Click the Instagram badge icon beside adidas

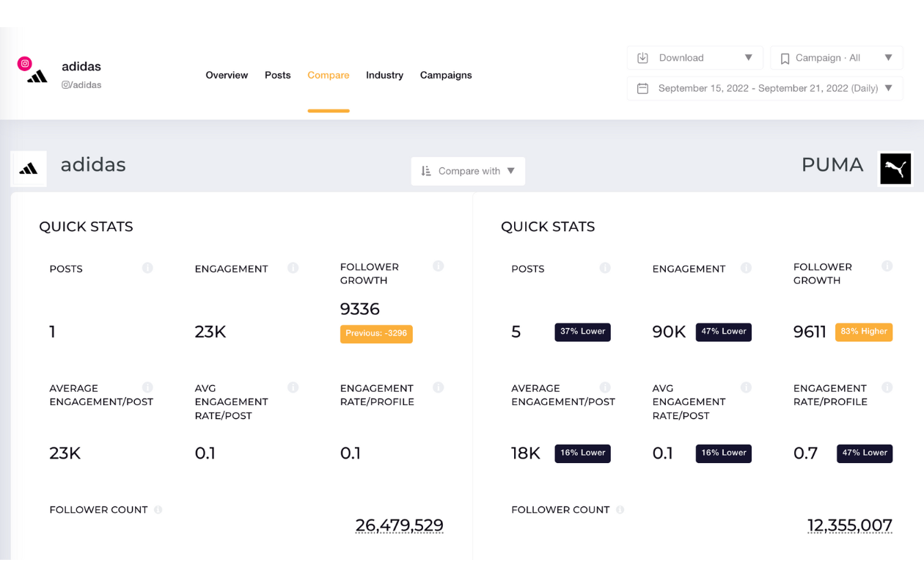[x=25, y=64]
